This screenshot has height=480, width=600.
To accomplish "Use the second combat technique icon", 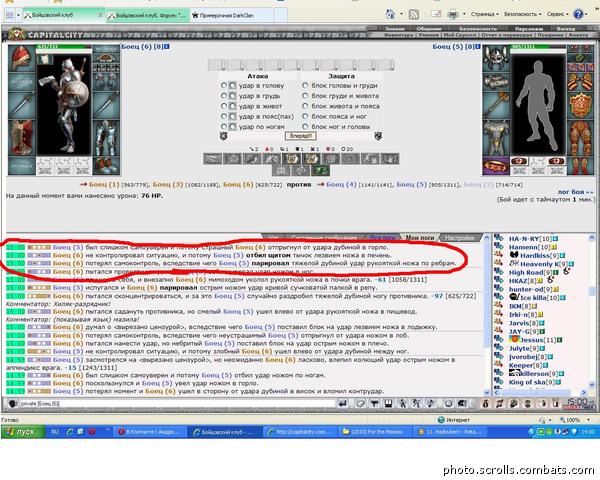I will (232, 158).
